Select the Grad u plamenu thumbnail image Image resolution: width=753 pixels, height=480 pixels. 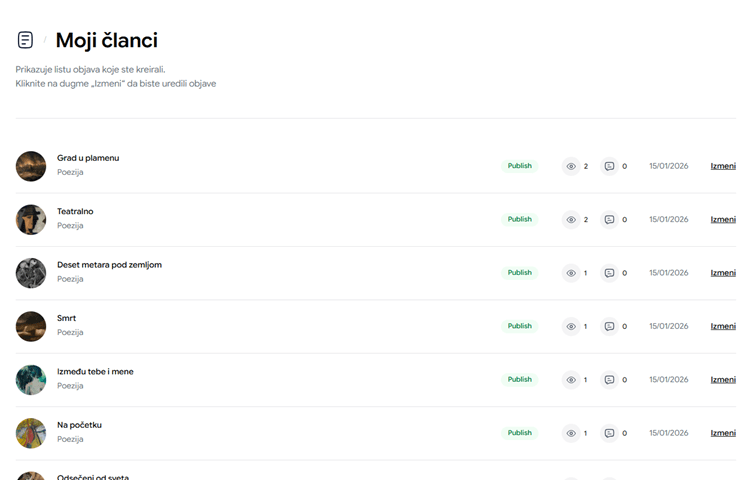31,166
